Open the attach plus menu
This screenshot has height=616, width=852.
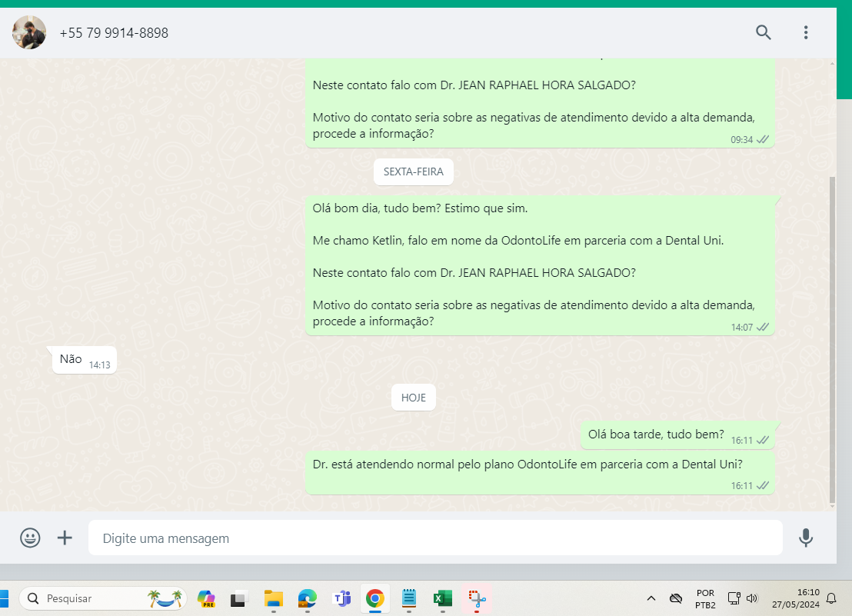(x=65, y=538)
